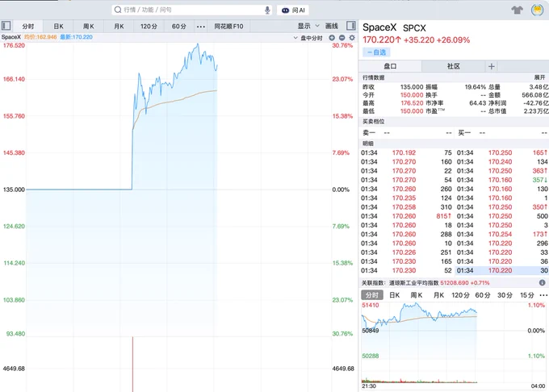Select the 盘口 tab
Viewport: 549px width, 392px height.
tap(390, 66)
